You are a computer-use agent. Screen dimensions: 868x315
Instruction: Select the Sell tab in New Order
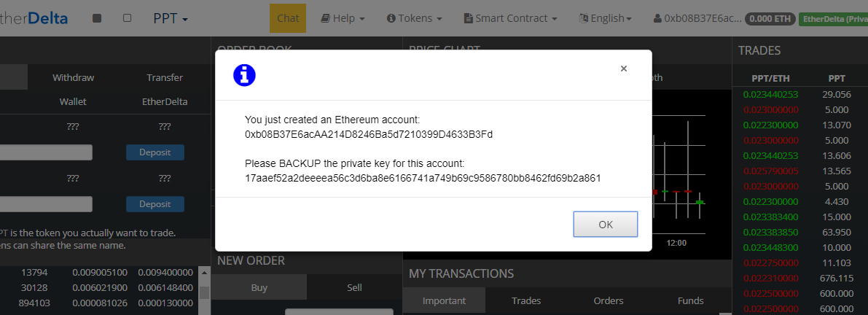(x=354, y=287)
